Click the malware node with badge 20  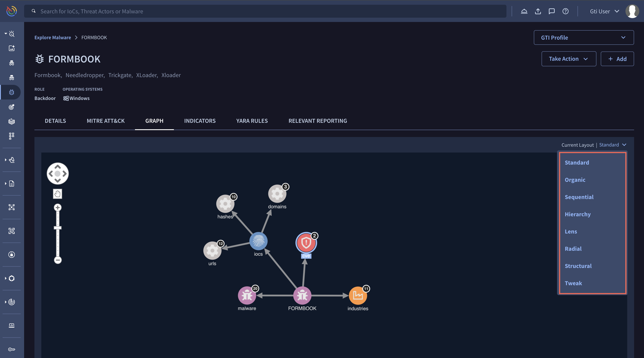click(247, 296)
